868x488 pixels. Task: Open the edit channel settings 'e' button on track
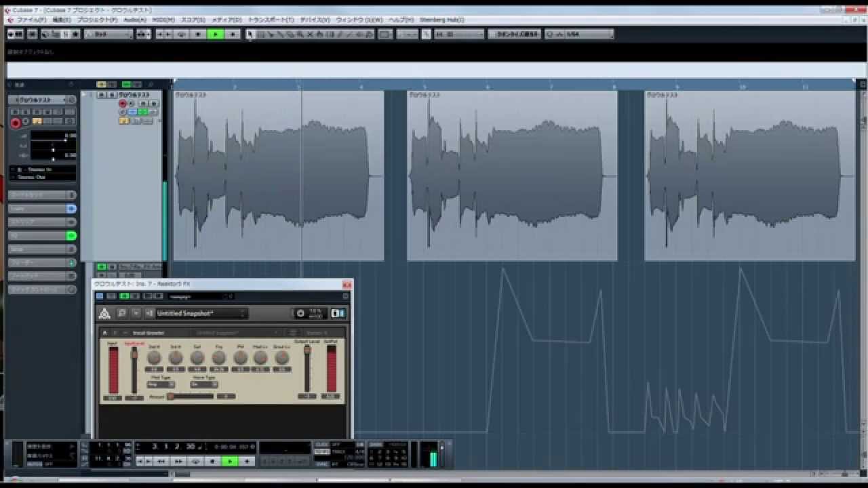[x=123, y=112]
